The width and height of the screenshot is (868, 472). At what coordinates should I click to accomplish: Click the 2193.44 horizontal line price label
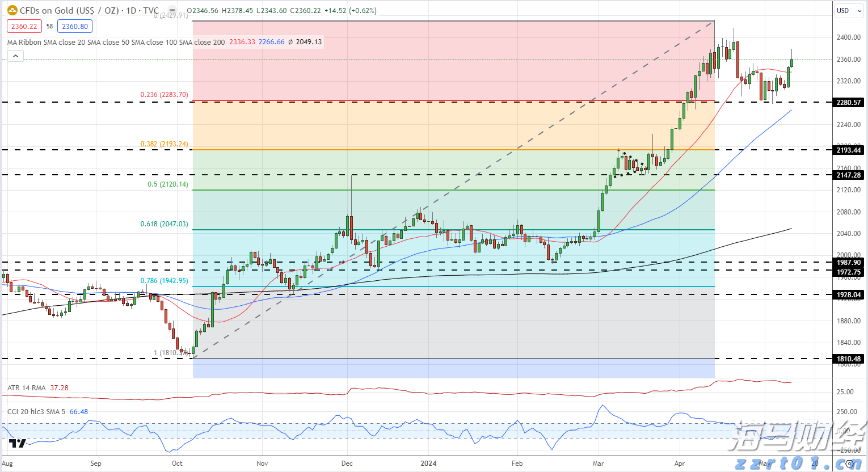pyautogui.click(x=849, y=150)
